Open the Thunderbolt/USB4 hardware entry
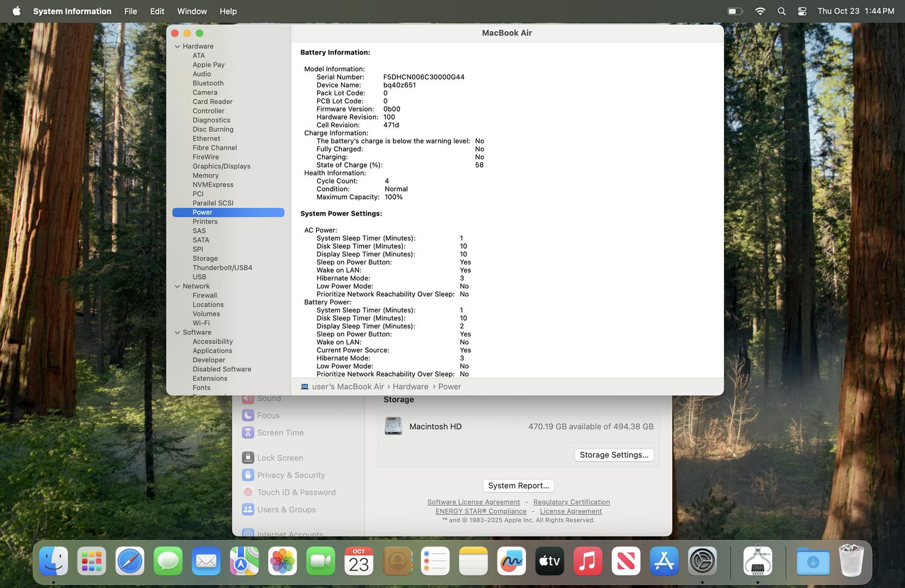The width and height of the screenshot is (905, 588). [x=222, y=268]
